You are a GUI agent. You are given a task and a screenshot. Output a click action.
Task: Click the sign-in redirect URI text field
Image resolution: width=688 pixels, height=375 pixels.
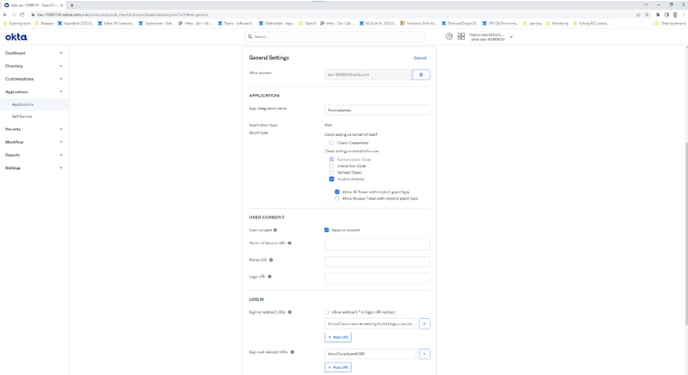click(x=370, y=324)
